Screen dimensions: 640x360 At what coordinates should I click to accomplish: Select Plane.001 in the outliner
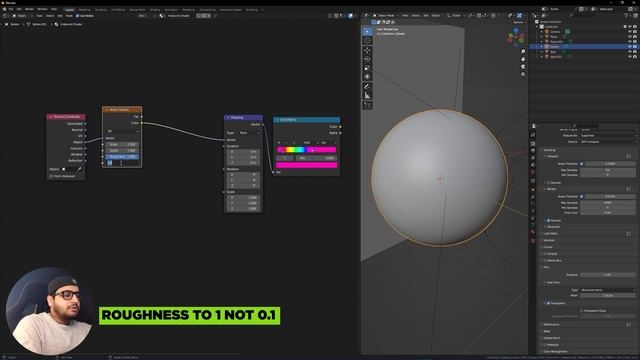tap(556, 42)
